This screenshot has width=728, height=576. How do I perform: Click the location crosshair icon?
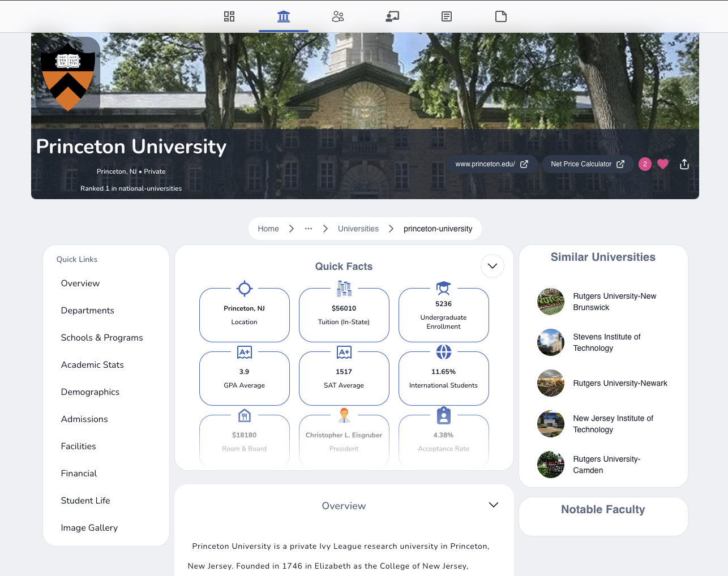(x=245, y=289)
